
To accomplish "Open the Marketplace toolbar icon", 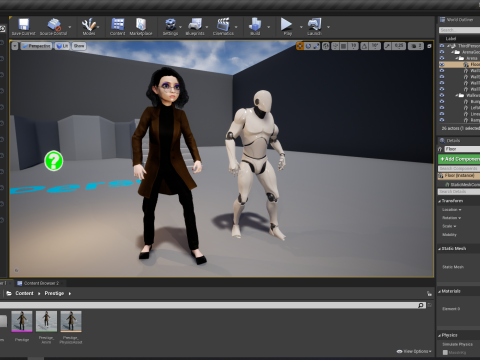I will [x=141, y=25].
